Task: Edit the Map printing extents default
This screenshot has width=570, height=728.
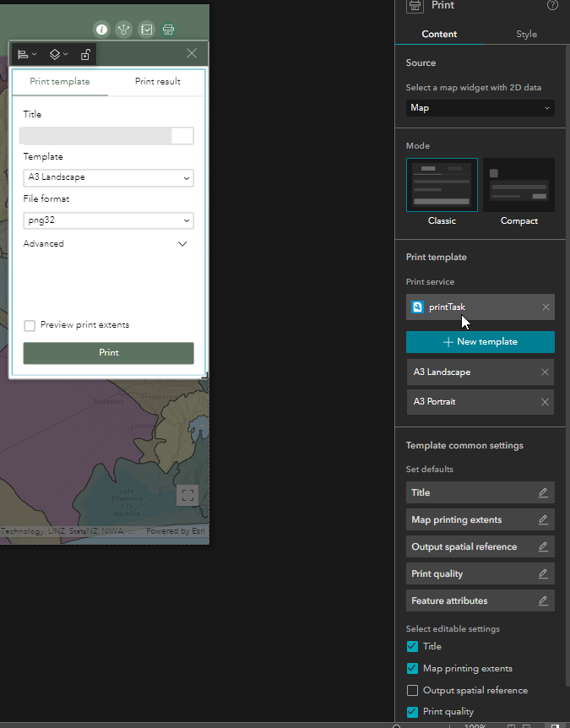Action: pos(543,519)
